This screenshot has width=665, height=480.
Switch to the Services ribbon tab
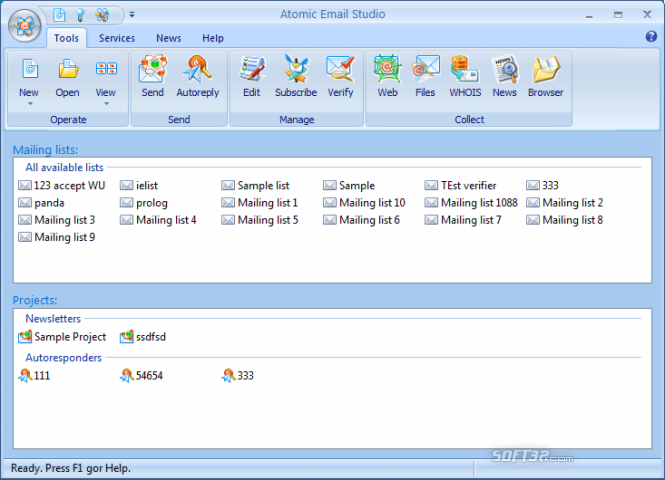117,38
